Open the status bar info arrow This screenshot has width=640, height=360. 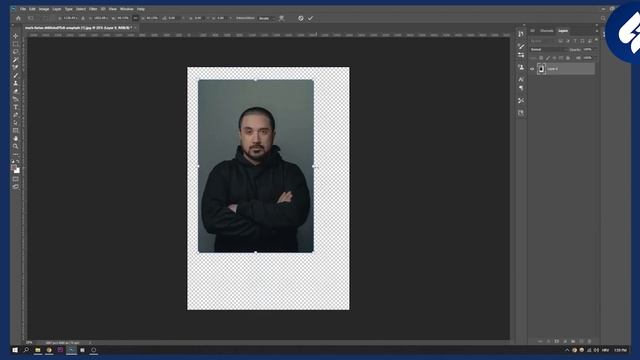90,342
